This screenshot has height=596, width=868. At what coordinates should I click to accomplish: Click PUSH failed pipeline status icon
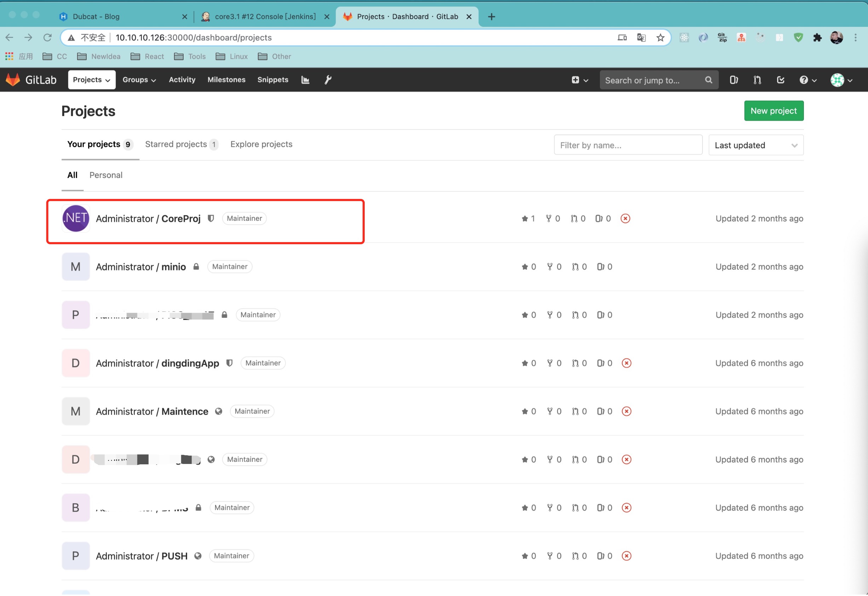626,556
